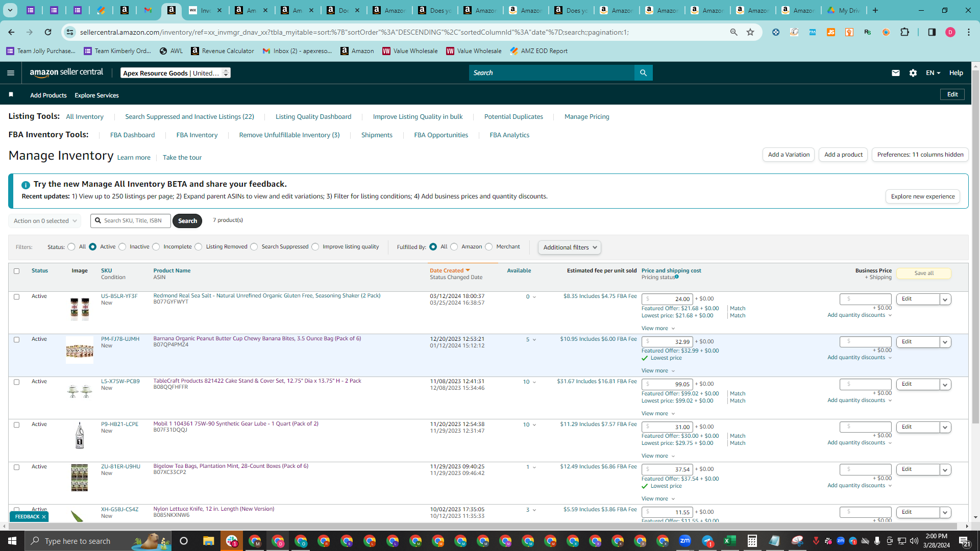This screenshot has width=980, height=551.
Task: Click the zoom magnifier icon in the address bar
Action: coord(734,32)
